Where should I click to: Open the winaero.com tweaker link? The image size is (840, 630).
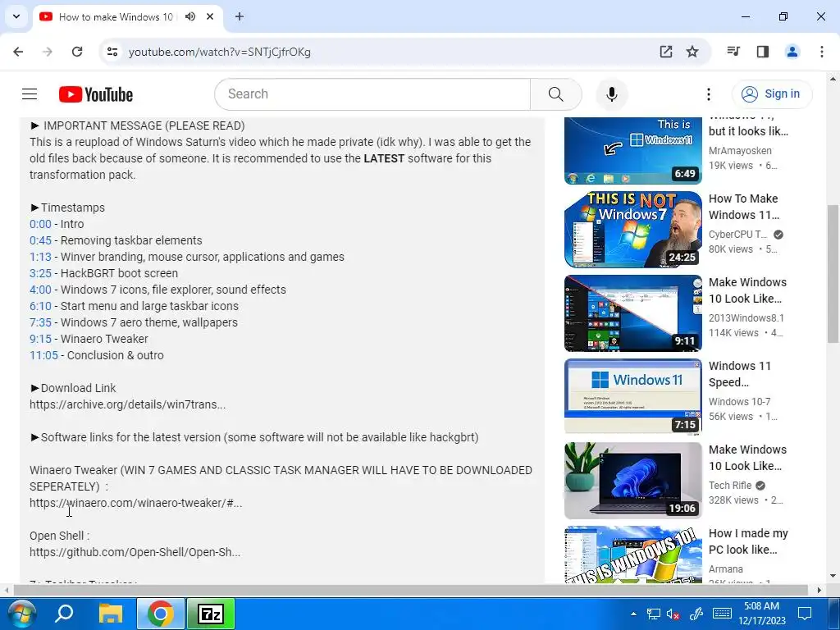click(135, 503)
